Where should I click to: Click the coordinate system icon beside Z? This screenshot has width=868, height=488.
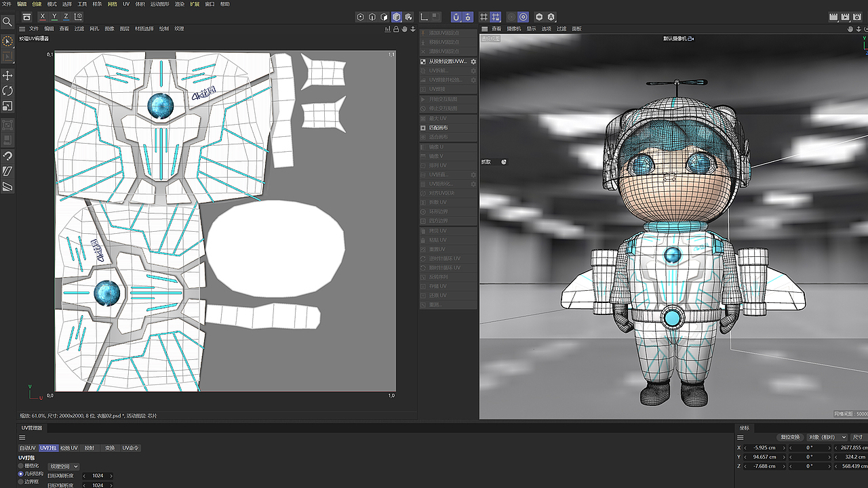click(x=79, y=16)
